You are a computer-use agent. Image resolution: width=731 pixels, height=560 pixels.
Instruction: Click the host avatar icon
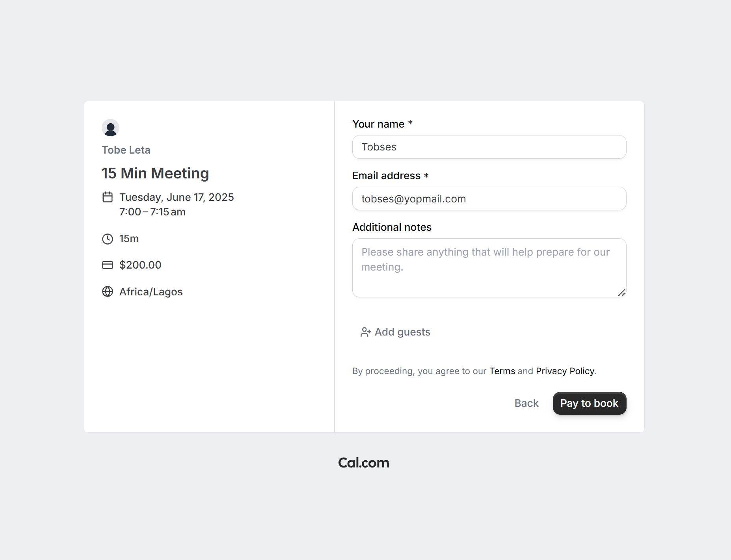tap(110, 128)
